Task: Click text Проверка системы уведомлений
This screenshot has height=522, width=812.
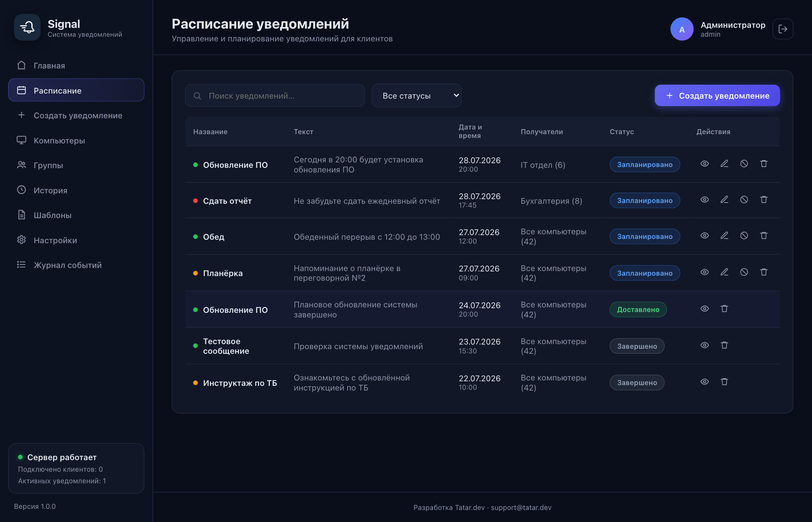Action: click(x=358, y=346)
